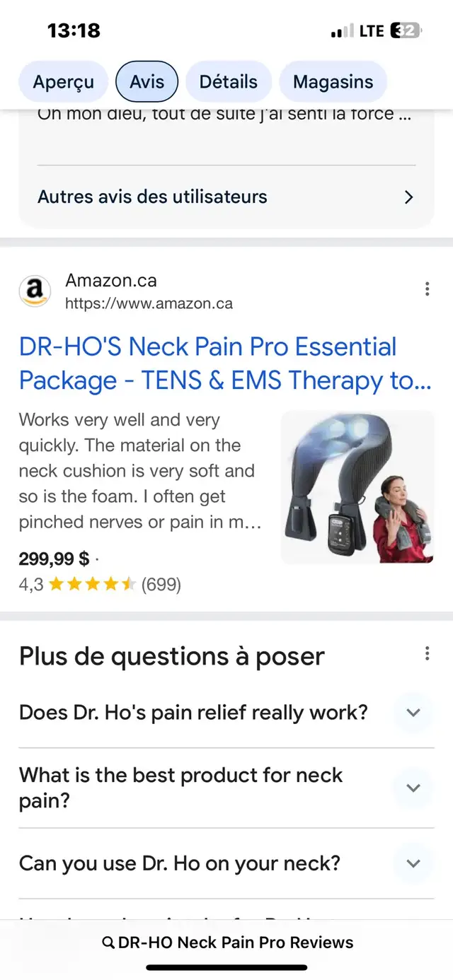Open DR-HO'S Neck Pain Pro Essential Package link
Screen dimensions: 453x980
(x=225, y=364)
